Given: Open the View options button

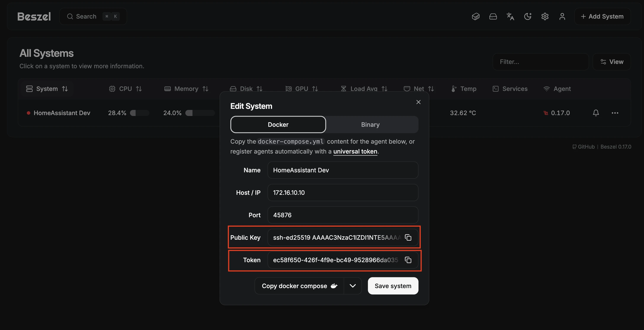Looking at the screenshot, I should coord(612,62).
